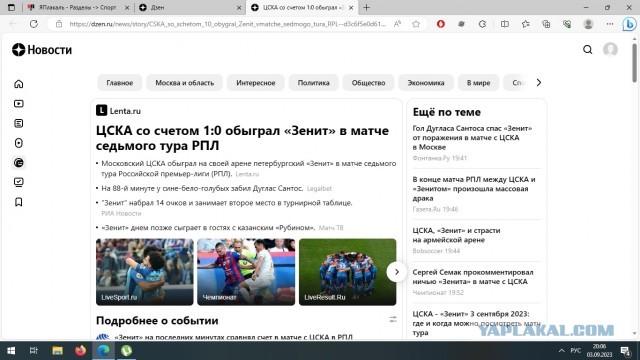
Task: Click the Legalbet source label
Action: pyautogui.click(x=319, y=189)
